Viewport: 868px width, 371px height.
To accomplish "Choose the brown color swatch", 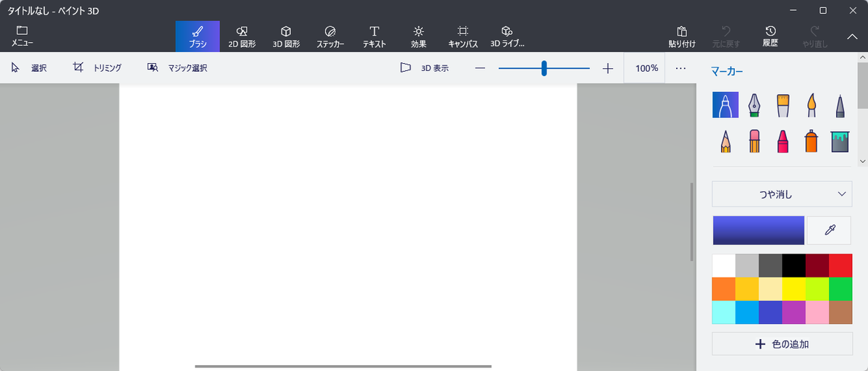I will point(840,312).
